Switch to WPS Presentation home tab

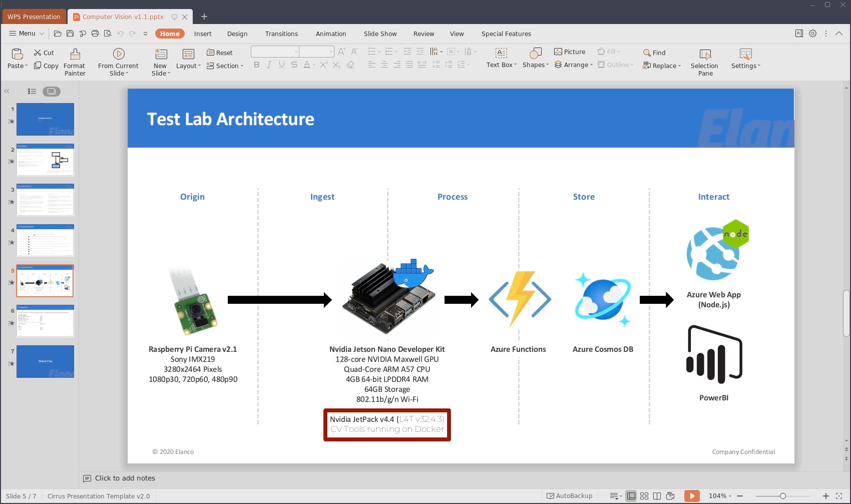34,17
